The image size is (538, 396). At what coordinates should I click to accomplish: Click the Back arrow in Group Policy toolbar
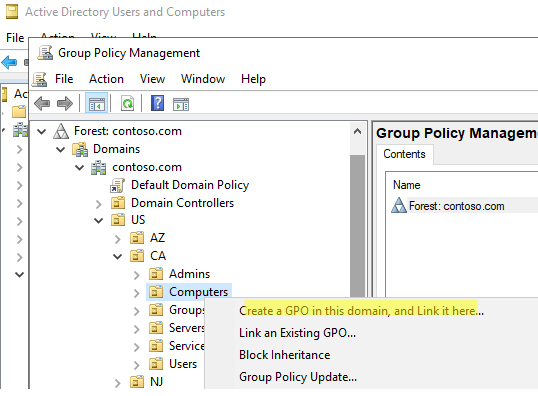pyautogui.click(x=42, y=103)
